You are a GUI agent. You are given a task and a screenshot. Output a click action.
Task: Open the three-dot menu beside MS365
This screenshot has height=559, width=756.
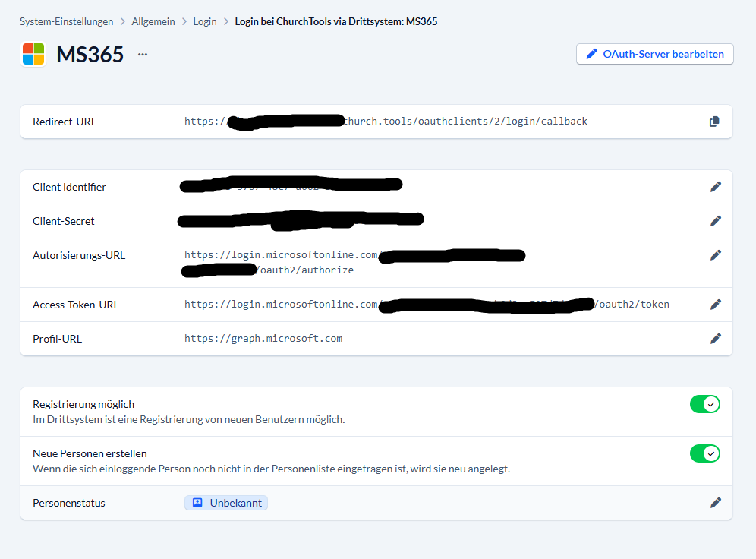[x=143, y=54]
